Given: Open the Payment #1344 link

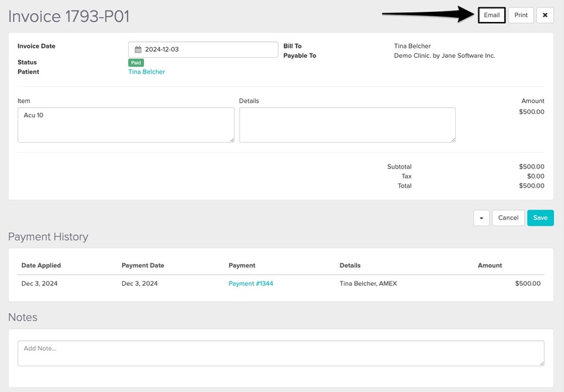Looking at the screenshot, I should point(251,283).
